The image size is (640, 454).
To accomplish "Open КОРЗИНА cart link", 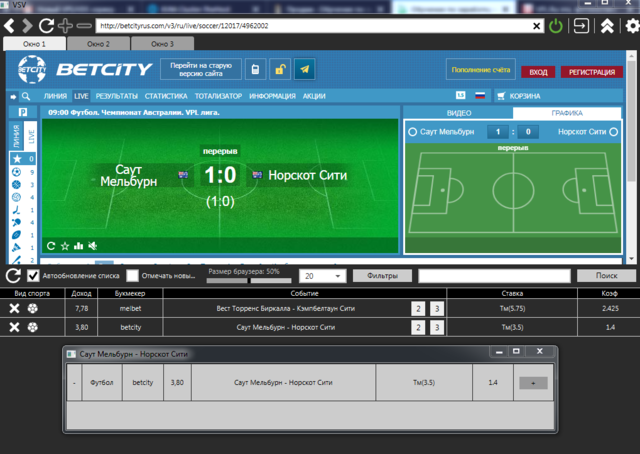I will pos(520,96).
